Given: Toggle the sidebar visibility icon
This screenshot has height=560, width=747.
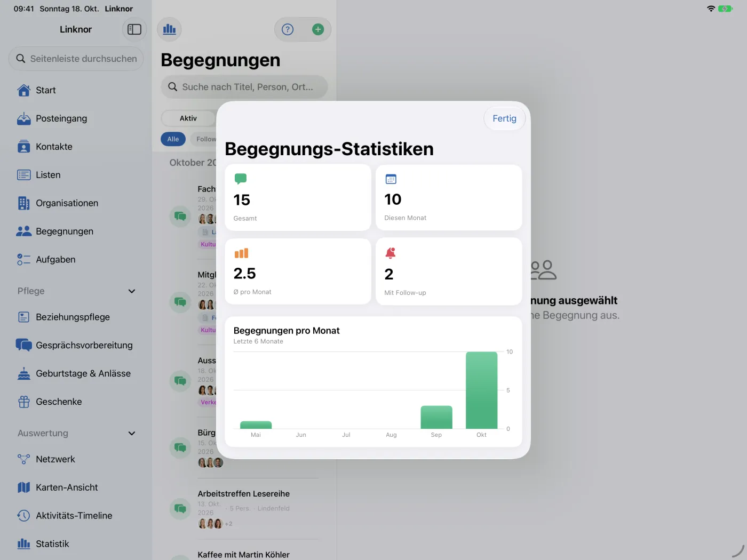Looking at the screenshot, I should coord(134,29).
